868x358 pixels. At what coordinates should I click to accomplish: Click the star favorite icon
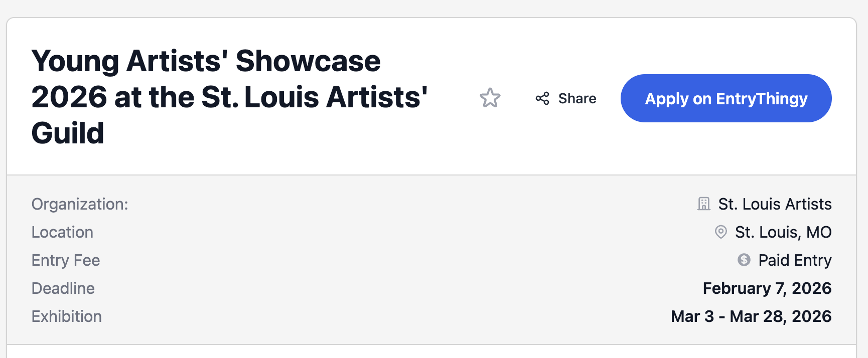tap(490, 98)
